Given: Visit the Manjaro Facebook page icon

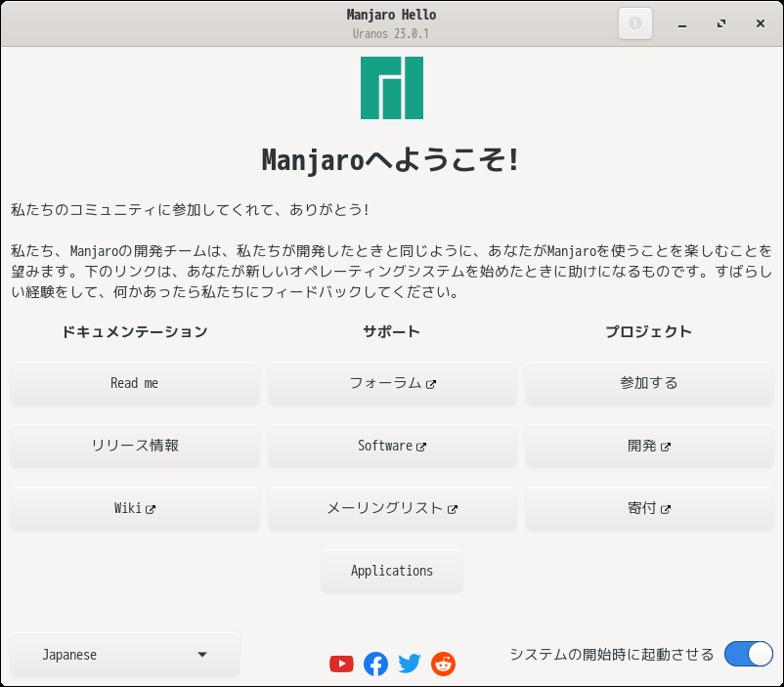Looking at the screenshot, I should tap(375, 664).
